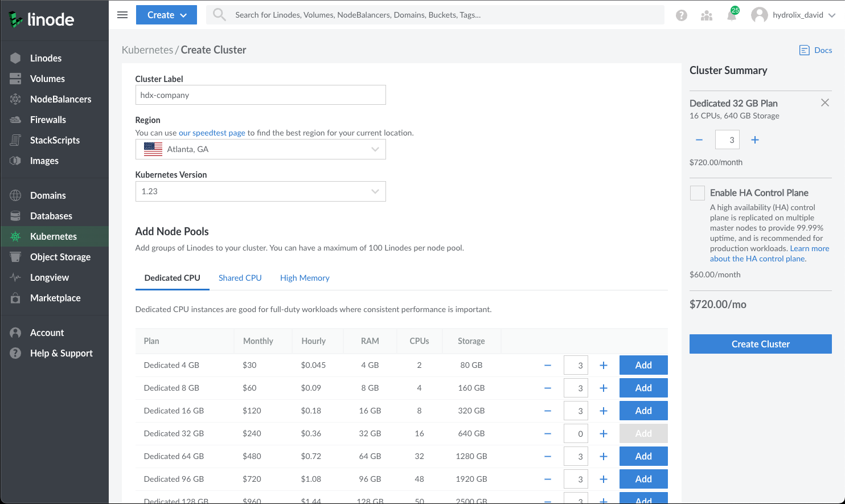Image resolution: width=845 pixels, height=504 pixels.
Task: Click the Help & Support icon
Action: [15, 353]
